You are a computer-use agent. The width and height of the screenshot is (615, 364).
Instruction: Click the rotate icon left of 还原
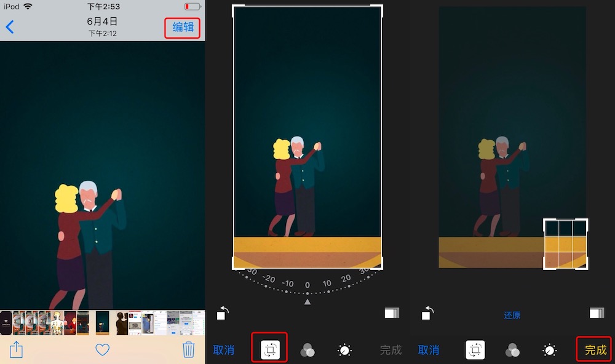coord(427,314)
